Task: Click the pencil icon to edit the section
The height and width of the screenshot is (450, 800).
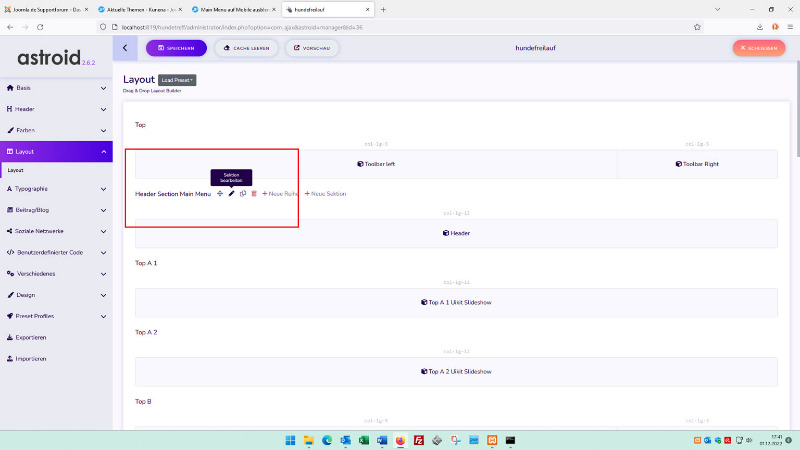Action: (x=231, y=193)
